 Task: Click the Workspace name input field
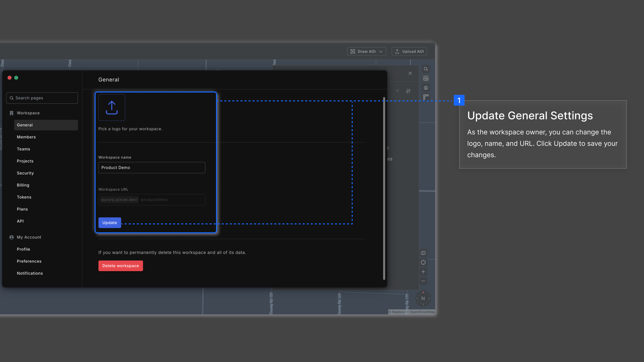pyautogui.click(x=151, y=167)
